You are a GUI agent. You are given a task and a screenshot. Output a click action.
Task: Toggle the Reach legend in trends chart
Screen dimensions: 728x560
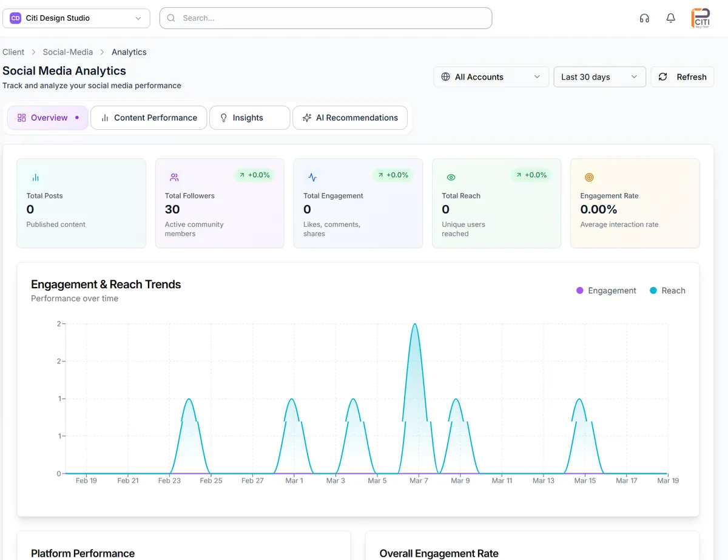click(667, 291)
